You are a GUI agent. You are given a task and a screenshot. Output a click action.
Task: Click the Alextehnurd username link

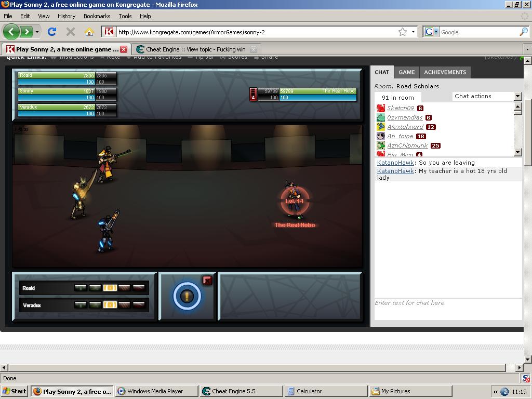tap(405, 127)
